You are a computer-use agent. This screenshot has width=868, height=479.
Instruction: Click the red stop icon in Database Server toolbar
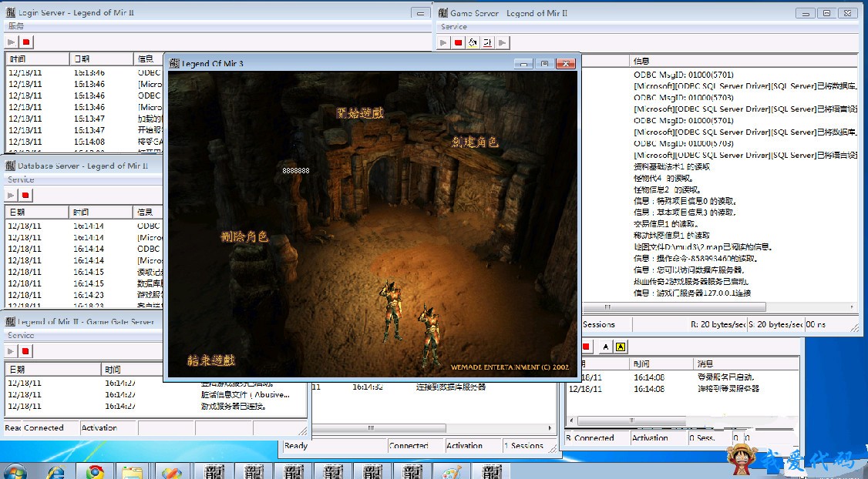(x=25, y=195)
